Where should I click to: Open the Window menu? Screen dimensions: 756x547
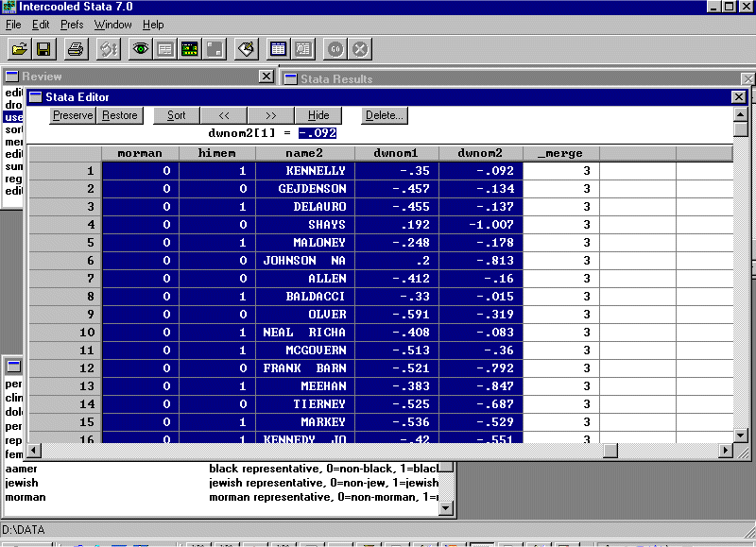(x=113, y=25)
